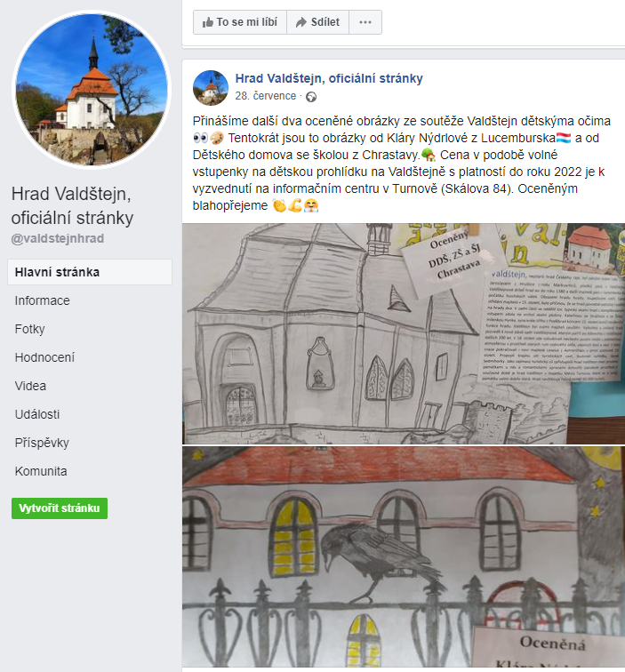Screen dimensions: 625x672
Task: Open the pencil castle drawing photo
Action: (x=404, y=333)
